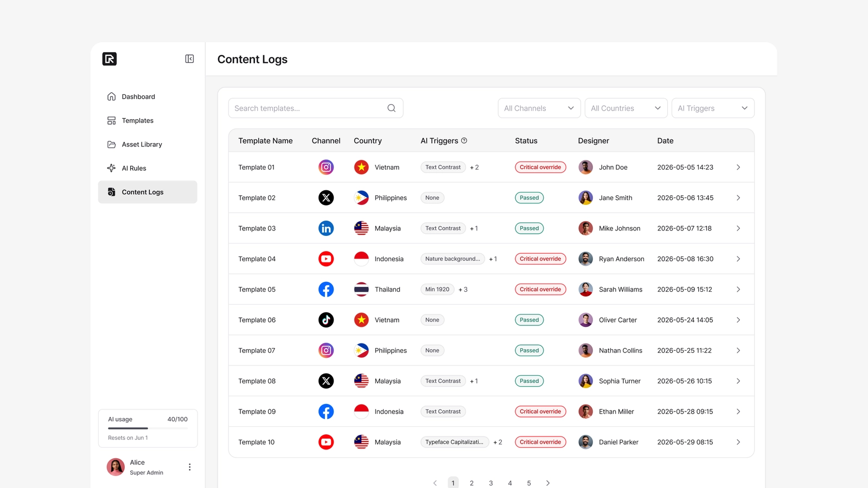The height and width of the screenshot is (488, 868).
Task: Expand Template 05 row chevron
Action: 738,290
